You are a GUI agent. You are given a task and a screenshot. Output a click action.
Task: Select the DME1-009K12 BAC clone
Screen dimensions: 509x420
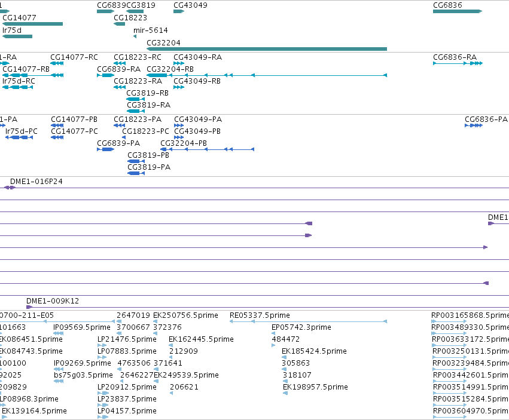click(x=267, y=307)
